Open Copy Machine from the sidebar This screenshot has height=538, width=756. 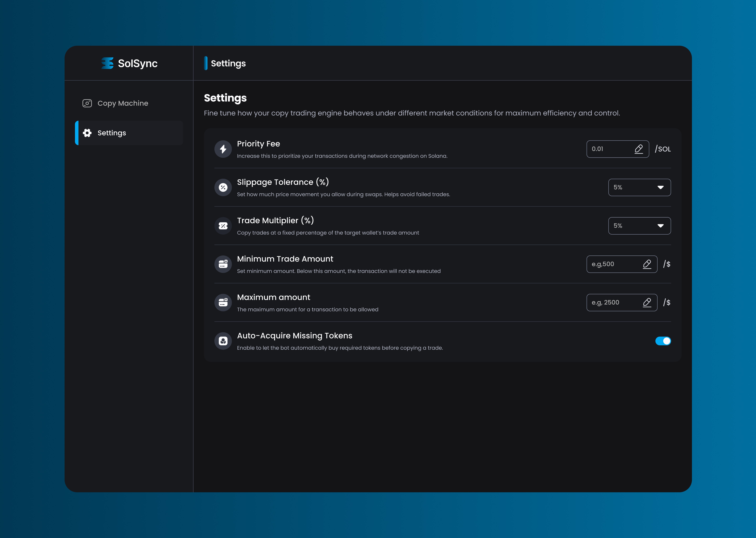129,103
